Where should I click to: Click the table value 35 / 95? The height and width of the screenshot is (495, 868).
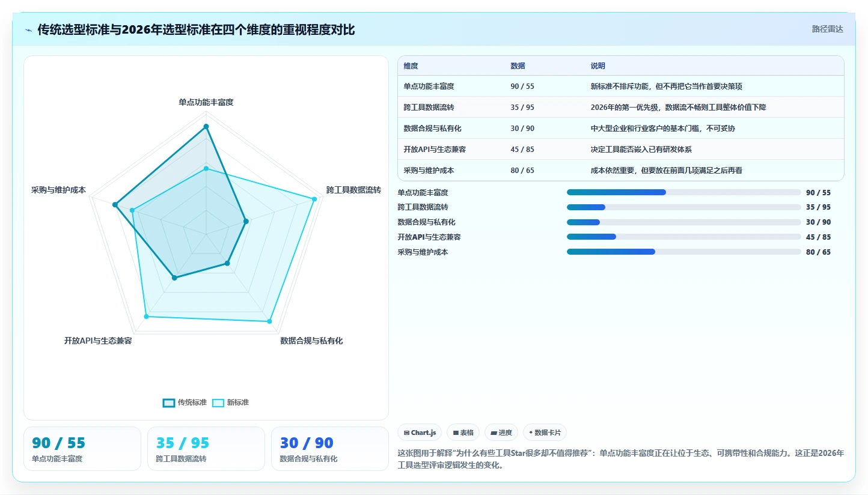pyautogui.click(x=522, y=108)
